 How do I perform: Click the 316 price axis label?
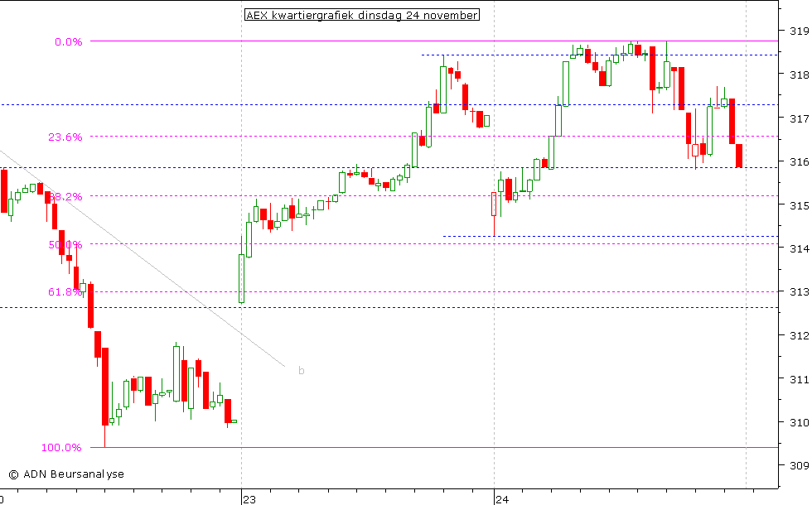799,162
